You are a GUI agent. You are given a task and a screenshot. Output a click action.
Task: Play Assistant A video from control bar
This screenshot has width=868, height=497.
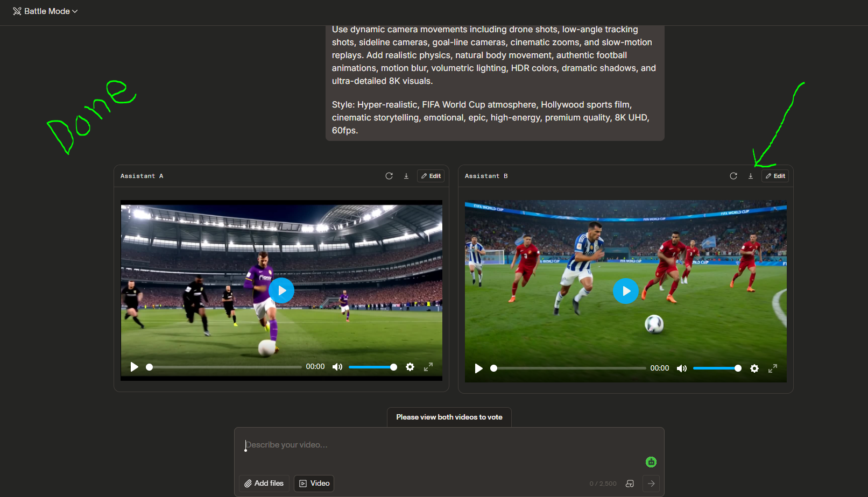point(134,367)
